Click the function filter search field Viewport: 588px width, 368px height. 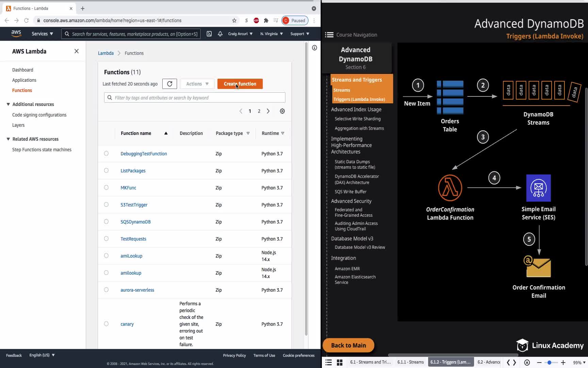[195, 98]
